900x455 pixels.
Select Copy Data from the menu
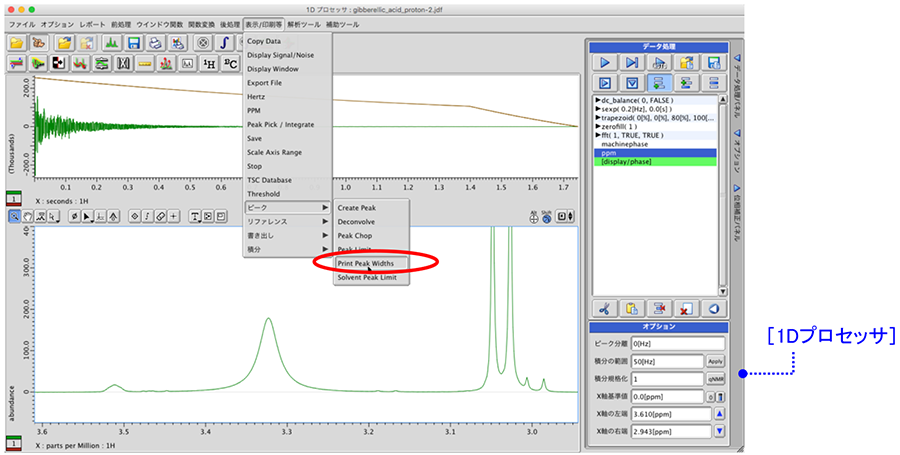click(x=288, y=41)
